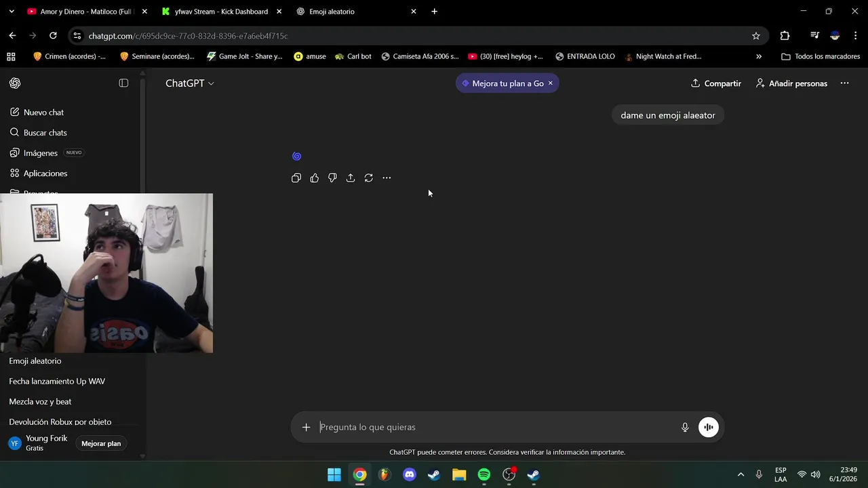Click the thumbs down icon
This screenshot has height=488, width=868.
(x=332, y=178)
